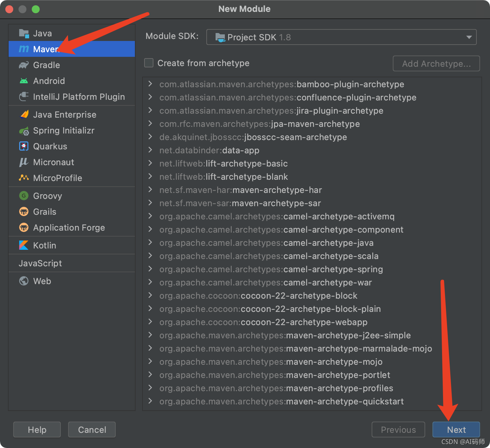Click Add Archetype... button
Viewport: 490px width, 448px height.
[436, 63]
